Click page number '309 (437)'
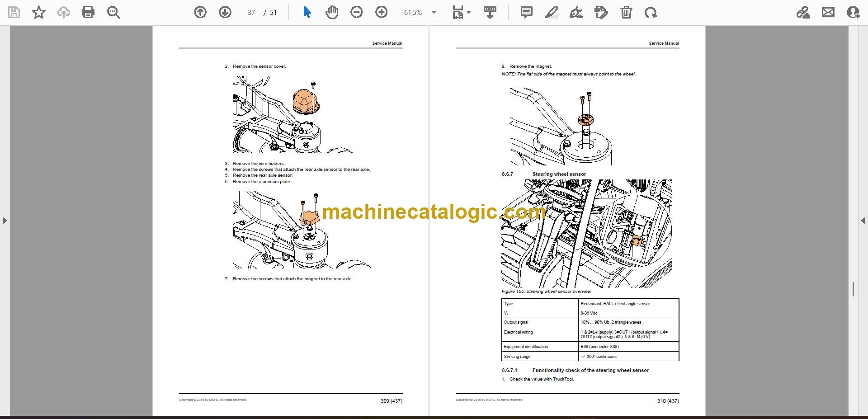The height and width of the screenshot is (419, 868). [391, 401]
